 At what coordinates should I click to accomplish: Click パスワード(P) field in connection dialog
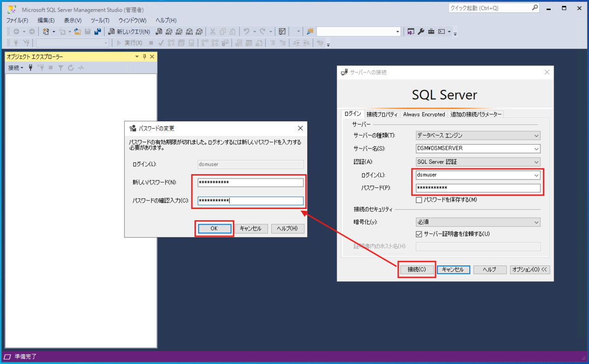click(478, 188)
